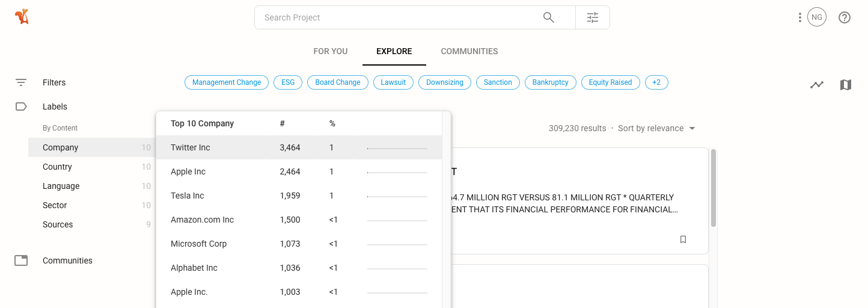868x308 pixels.
Task: Switch to the FOR YOU tab
Action: pyautogui.click(x=331, y=51)
